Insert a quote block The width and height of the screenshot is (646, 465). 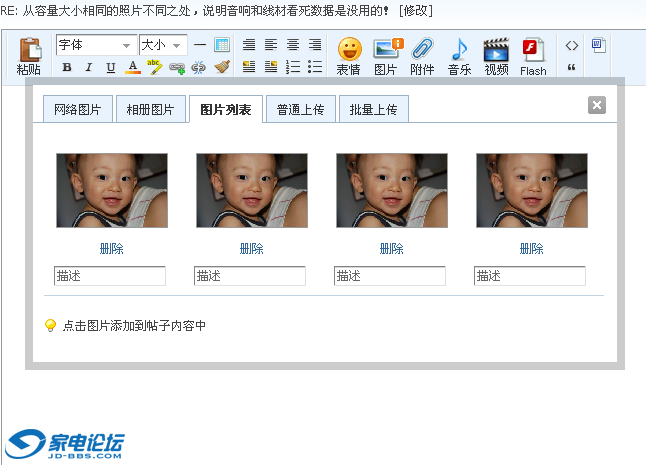pos(571,67)
